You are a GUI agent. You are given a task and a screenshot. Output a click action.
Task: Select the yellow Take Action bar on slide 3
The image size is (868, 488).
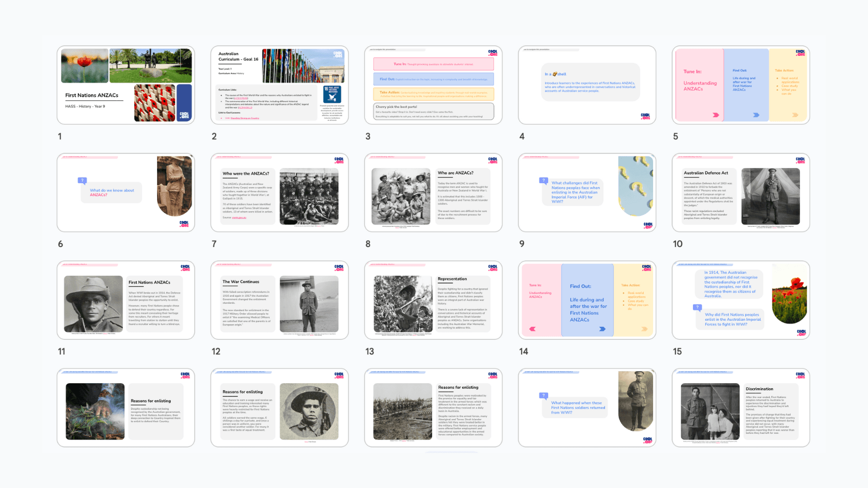(x=433, y=94)
